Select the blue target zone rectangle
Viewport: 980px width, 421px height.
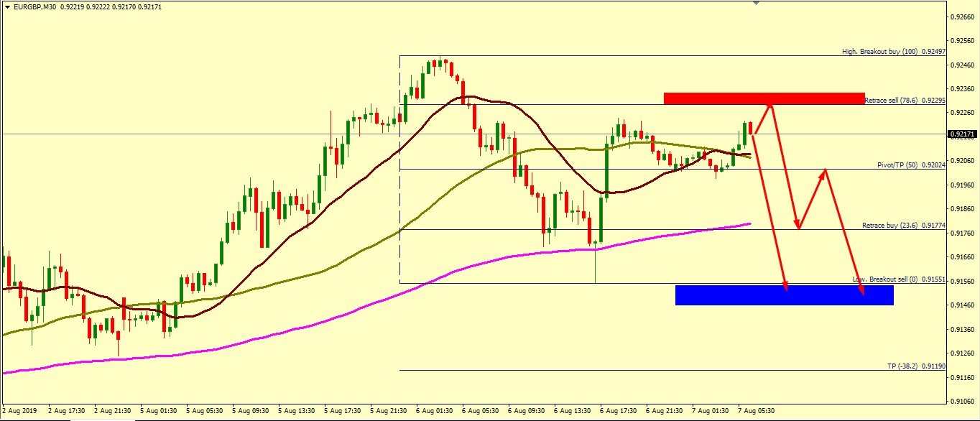[784, 295]
